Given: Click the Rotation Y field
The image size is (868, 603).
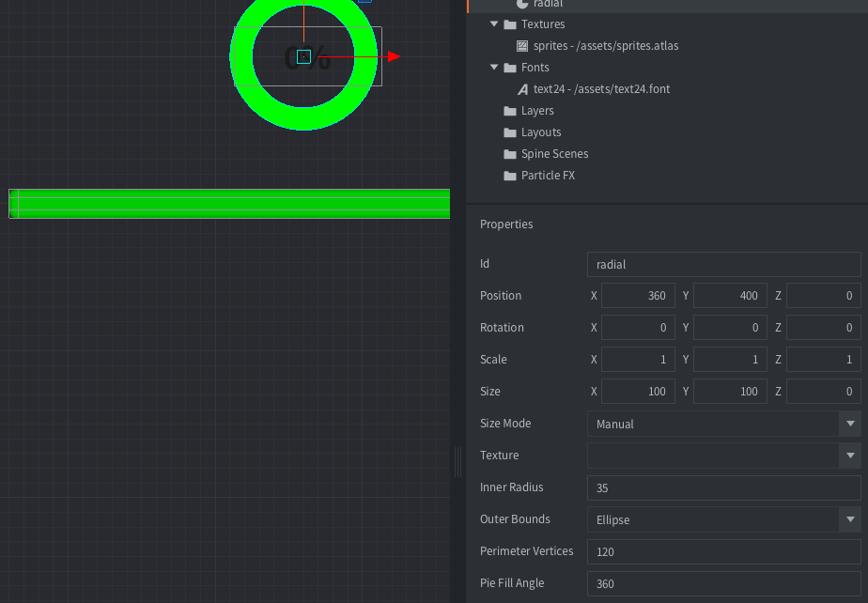Looking at the screenshot, I should pyautogui.click(x=730, y=328).
